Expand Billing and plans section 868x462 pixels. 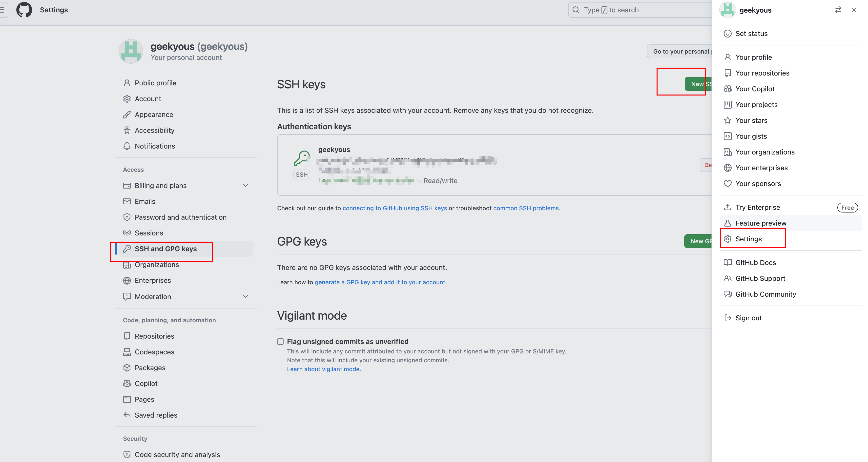[x=245, y=186]
